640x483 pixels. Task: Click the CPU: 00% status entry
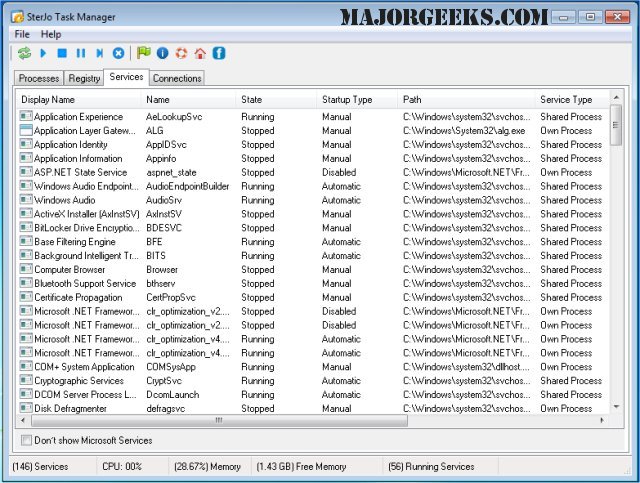tap(122, 466)
